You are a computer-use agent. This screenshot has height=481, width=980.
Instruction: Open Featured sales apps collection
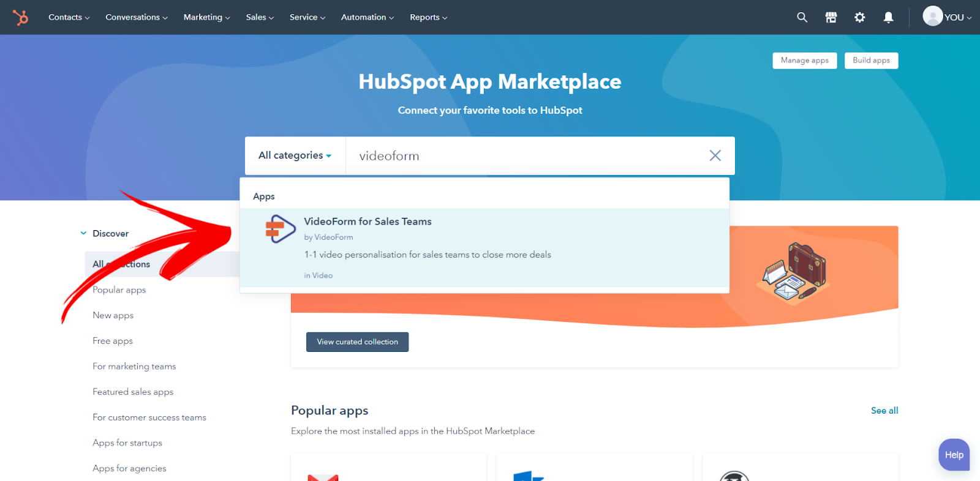click(133, 392)
